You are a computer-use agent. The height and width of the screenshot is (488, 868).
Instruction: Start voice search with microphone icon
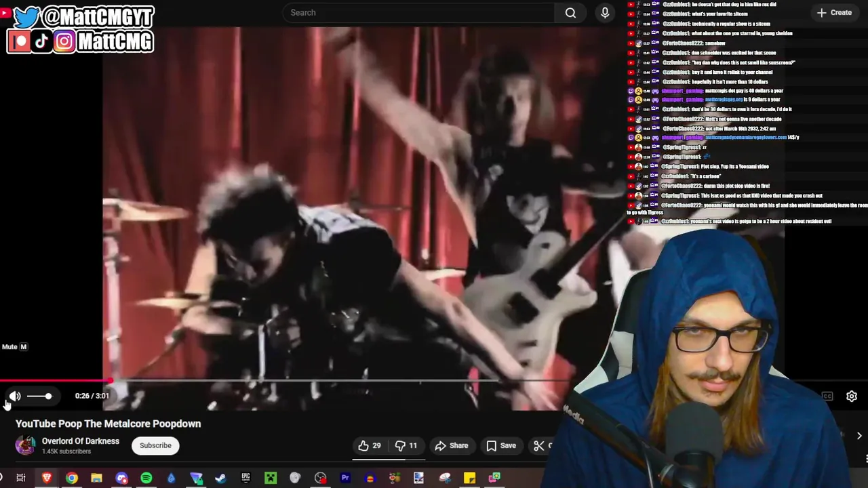pos(605,12)
